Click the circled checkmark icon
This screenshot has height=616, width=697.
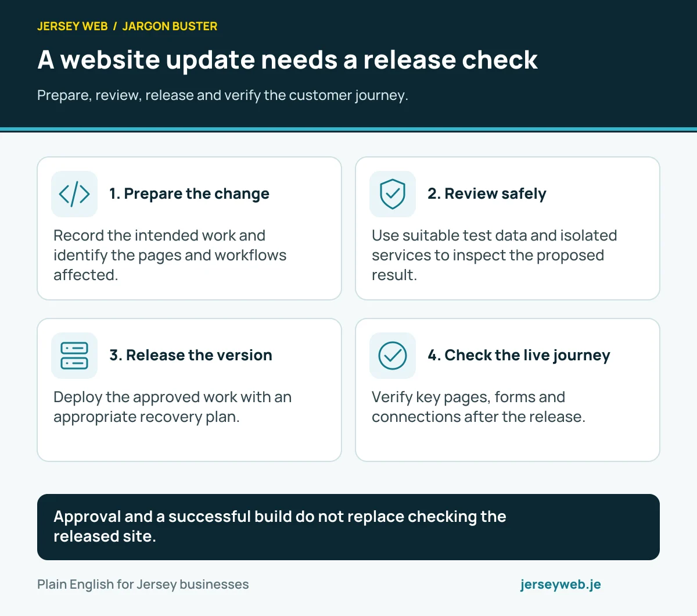coord(393,356)
